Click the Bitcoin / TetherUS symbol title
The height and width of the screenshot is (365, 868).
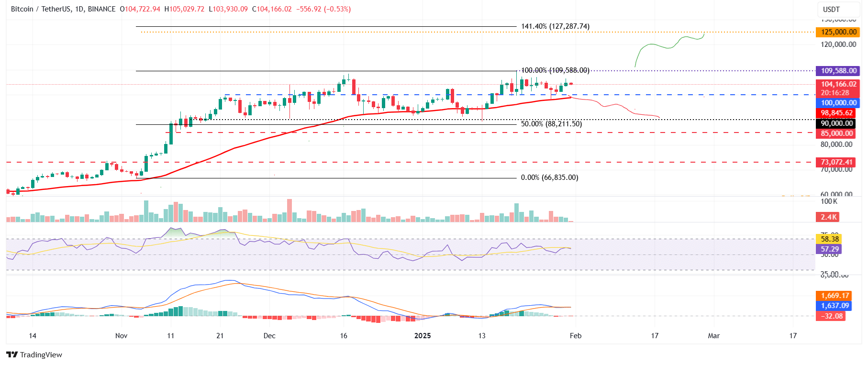pyautogui.click(x=41, y=9)
